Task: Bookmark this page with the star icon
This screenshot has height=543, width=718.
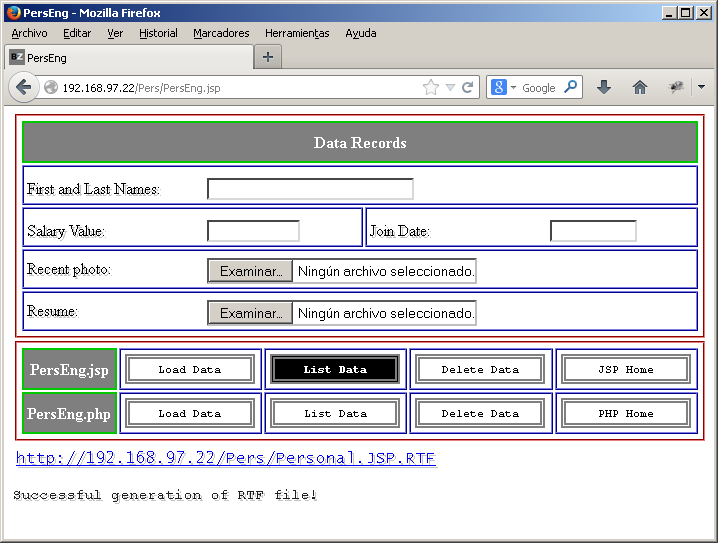Action: 431,87
